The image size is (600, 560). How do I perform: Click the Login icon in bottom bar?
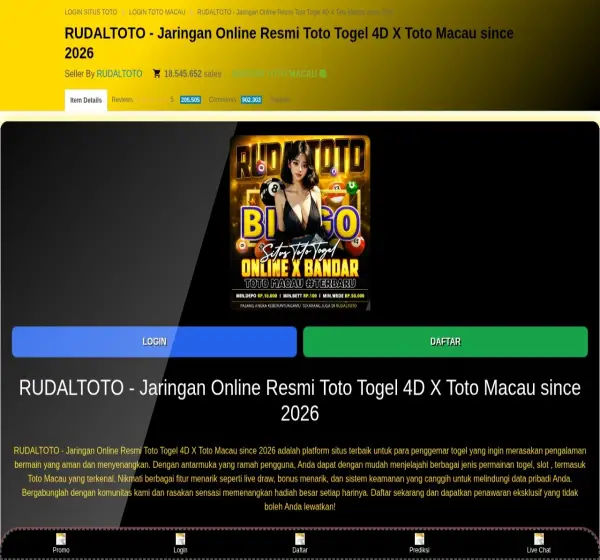click(180, 539)
